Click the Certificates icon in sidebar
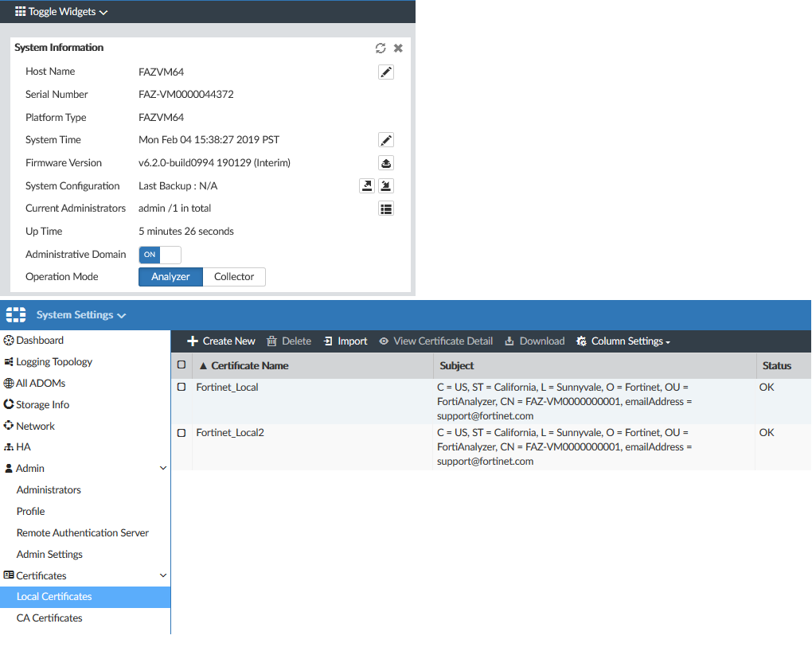The width and height of the screenshot is (812, 647). click(x=9, y=575)
